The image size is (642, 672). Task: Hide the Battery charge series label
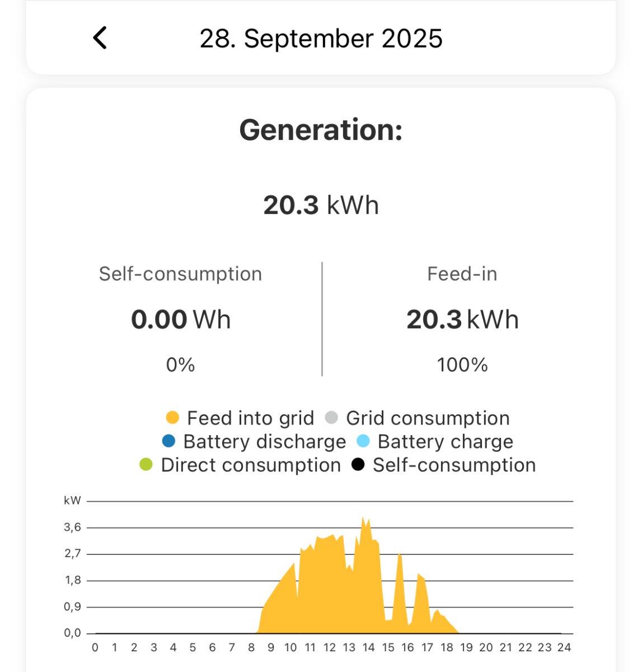tap(445, 442)
